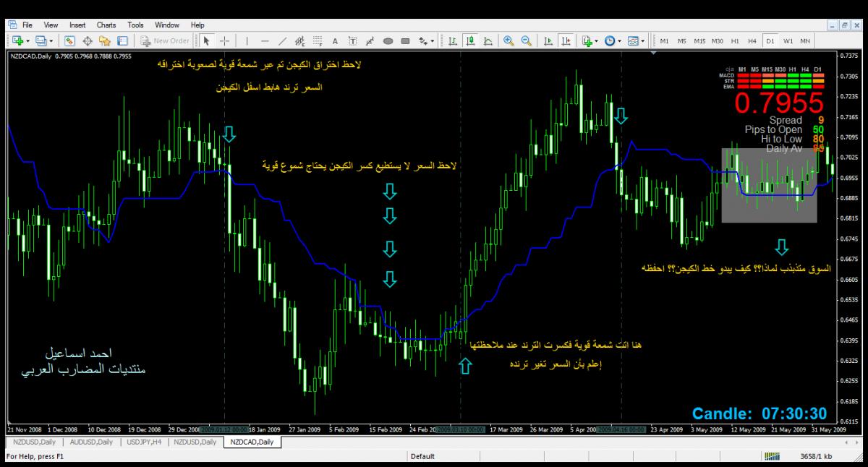Select the H4 timeframe
Viewport: 868px width, 467px height.
click(753, 41)
